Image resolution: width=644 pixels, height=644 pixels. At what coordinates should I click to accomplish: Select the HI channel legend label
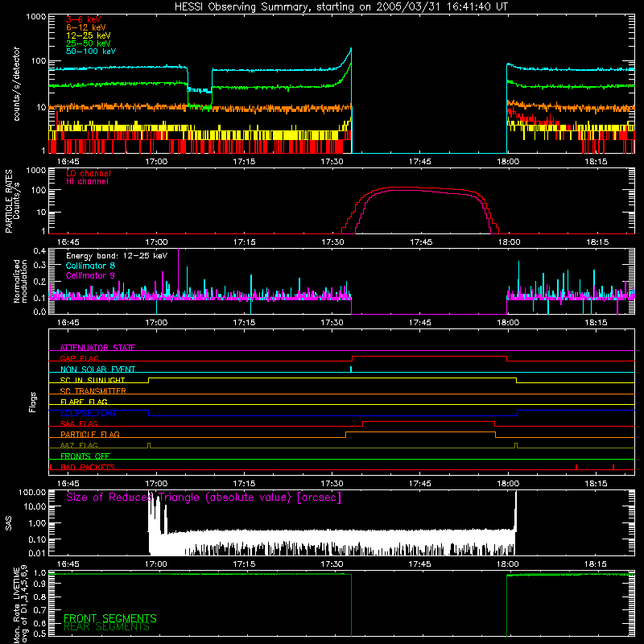click(x=87, y=182)
